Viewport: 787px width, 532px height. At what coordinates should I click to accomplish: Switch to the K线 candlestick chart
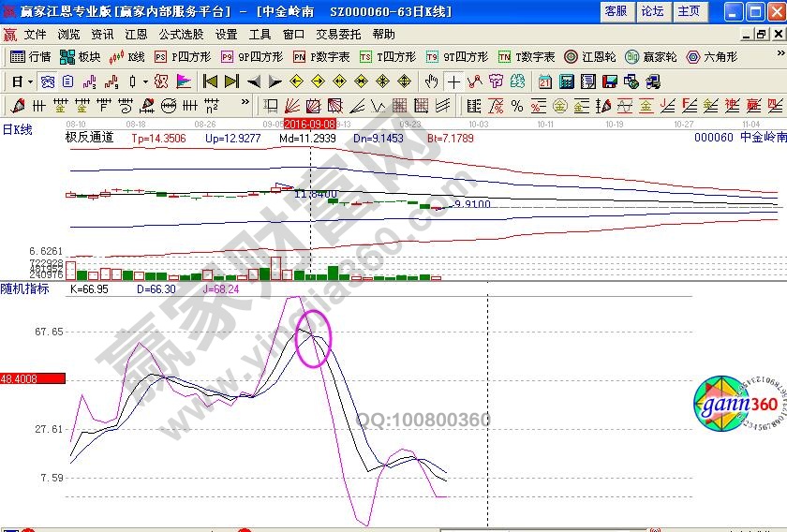[x=127, y=56]
